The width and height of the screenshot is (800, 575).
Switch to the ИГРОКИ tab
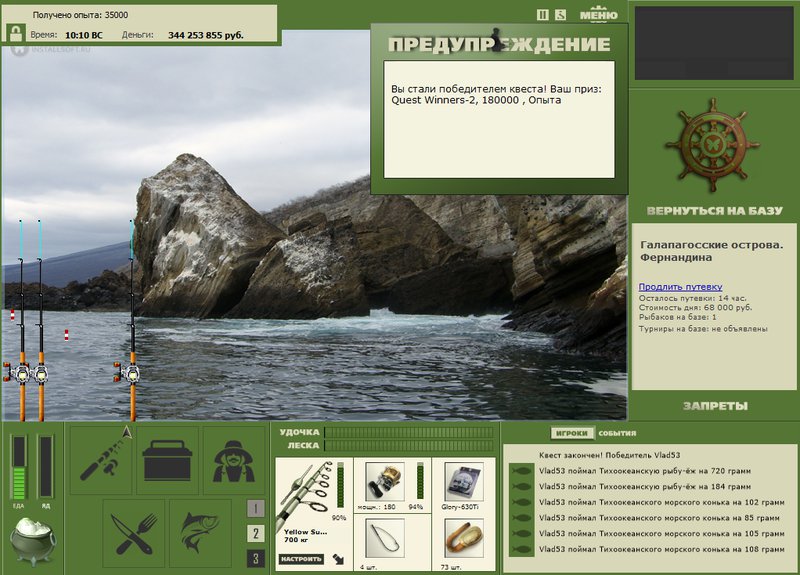[x=572, y=433]
